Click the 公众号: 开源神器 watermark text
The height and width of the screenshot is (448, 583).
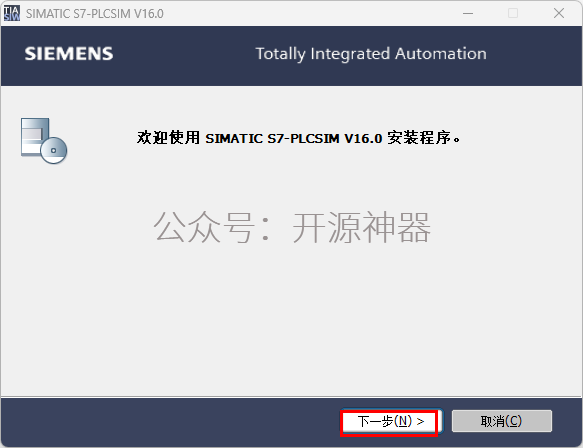pyautogui.click(x=292, y=227)
